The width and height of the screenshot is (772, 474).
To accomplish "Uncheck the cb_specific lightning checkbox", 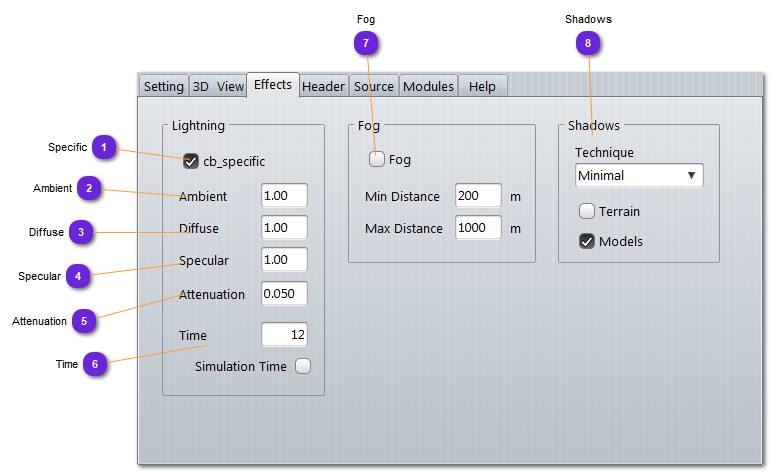I will point(191,160).
